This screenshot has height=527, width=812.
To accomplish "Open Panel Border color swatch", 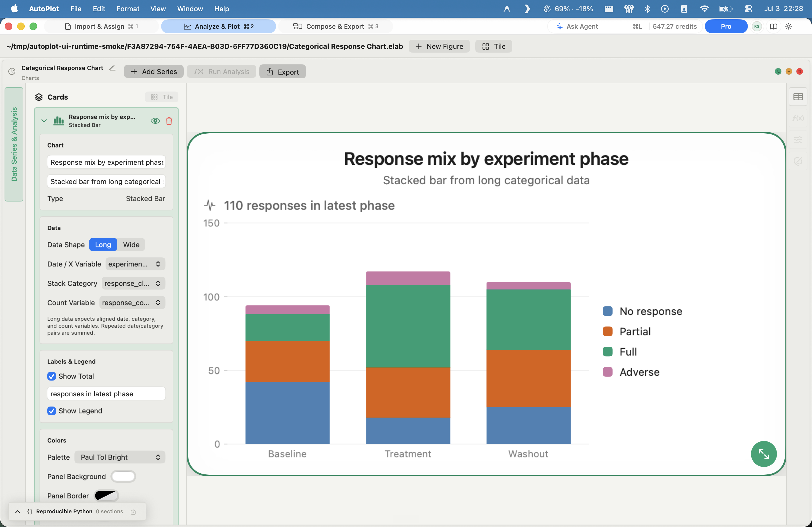I will coord(106,496).
